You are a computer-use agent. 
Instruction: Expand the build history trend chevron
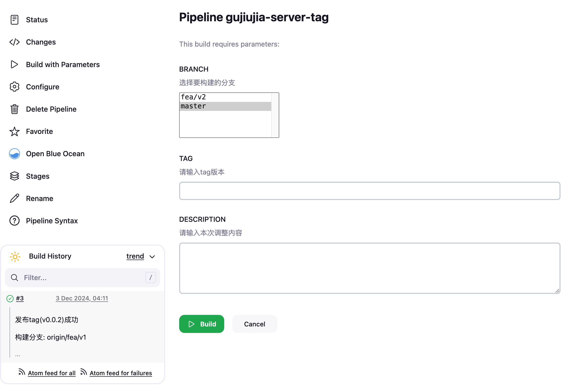(152, 257)
